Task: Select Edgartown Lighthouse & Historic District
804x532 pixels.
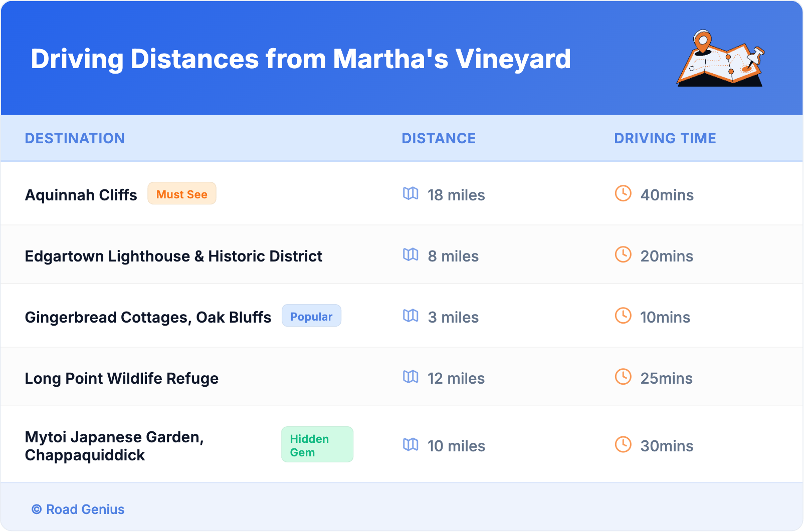Action: 173,256
